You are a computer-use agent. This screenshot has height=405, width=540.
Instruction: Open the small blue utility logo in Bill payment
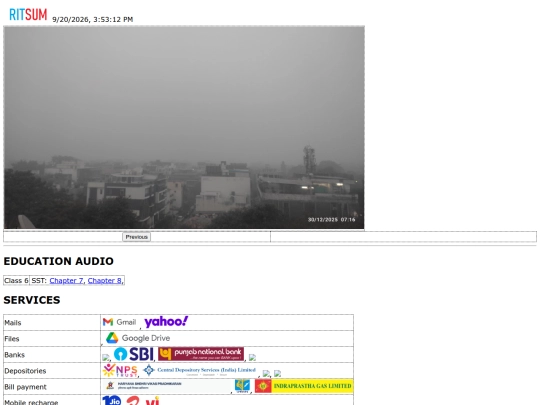click(242, 386)
